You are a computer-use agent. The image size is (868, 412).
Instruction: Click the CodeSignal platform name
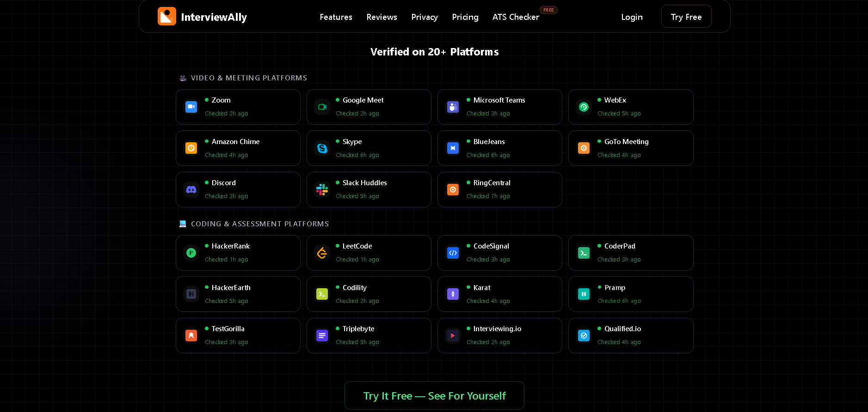(491, 246)
